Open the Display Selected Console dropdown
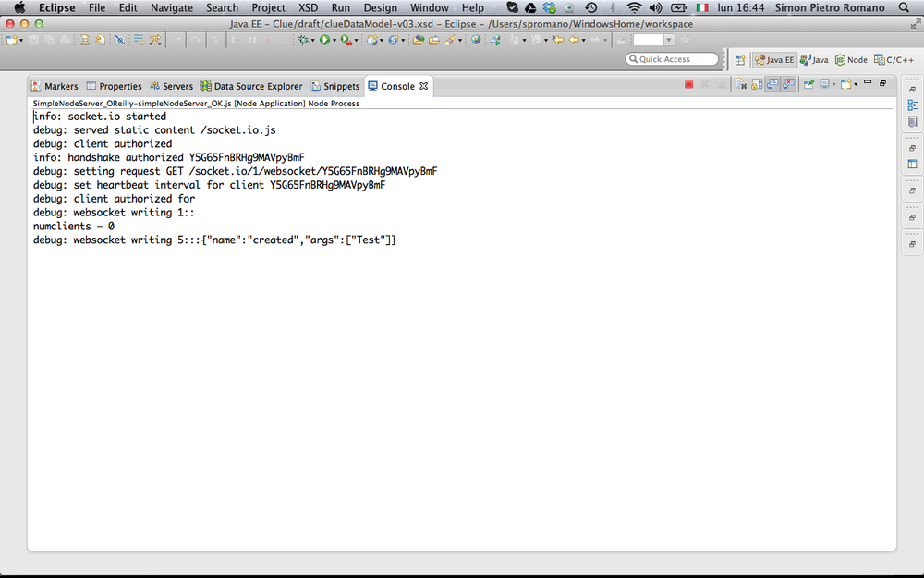The image size is (924, 578). (x=834, y=83)
